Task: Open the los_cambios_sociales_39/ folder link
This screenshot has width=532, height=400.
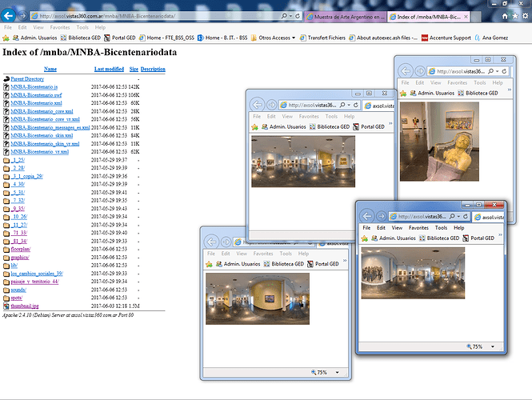Action: [37, 274]
